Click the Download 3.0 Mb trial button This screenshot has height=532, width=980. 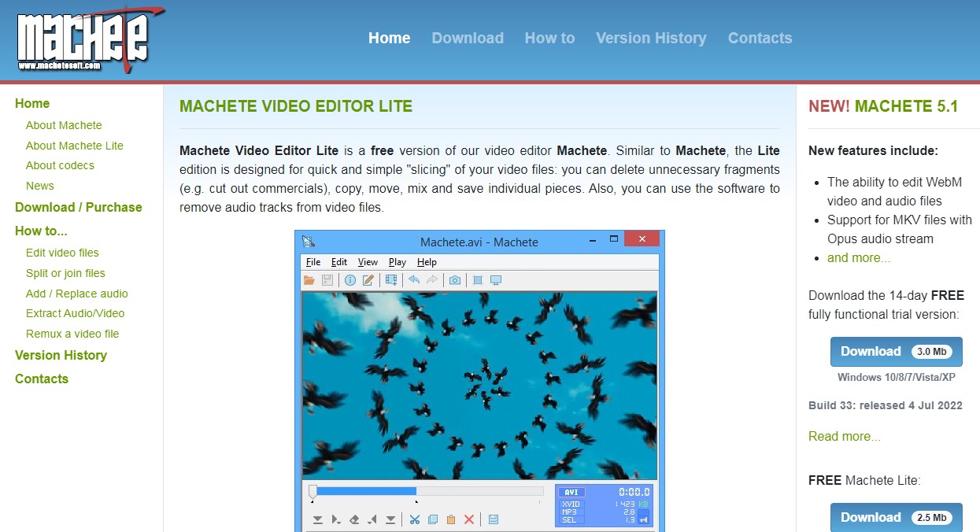(896, 352)
